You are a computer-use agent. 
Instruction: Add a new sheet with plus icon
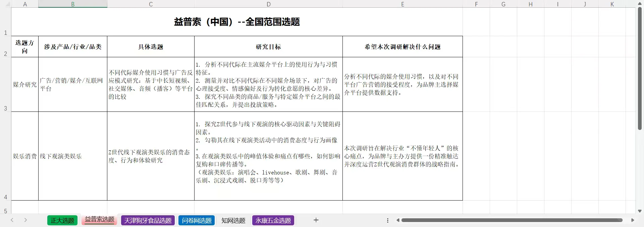(316, 220)
